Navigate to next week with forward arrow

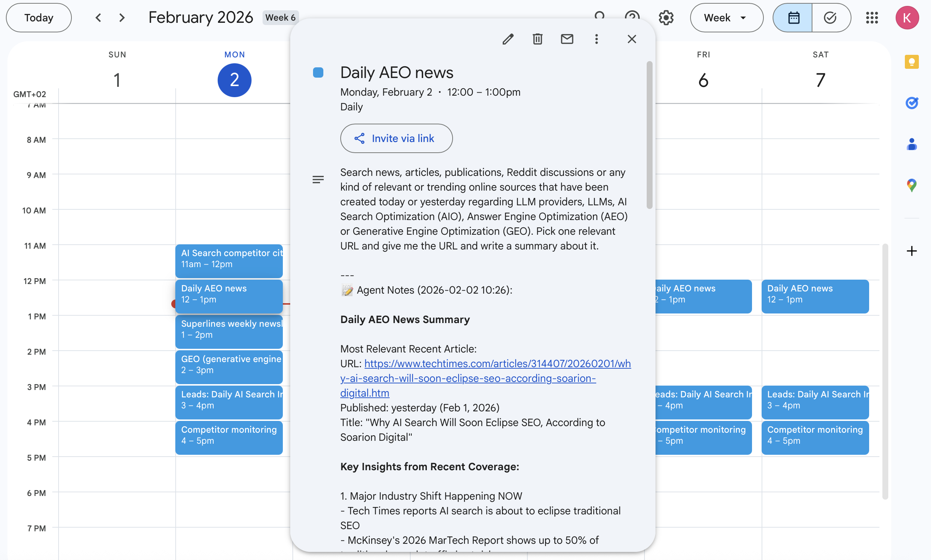coord(122,17)
